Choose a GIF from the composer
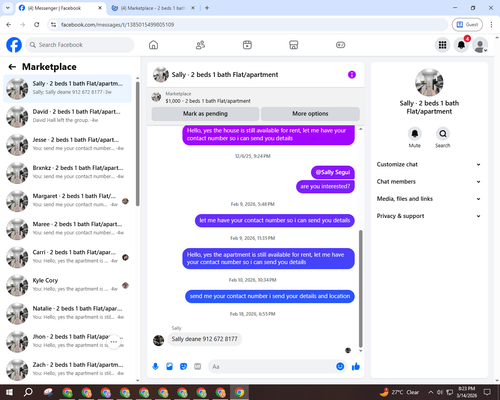Image resolution: width=500 pixels, height=400 pixels. [198, 367]
